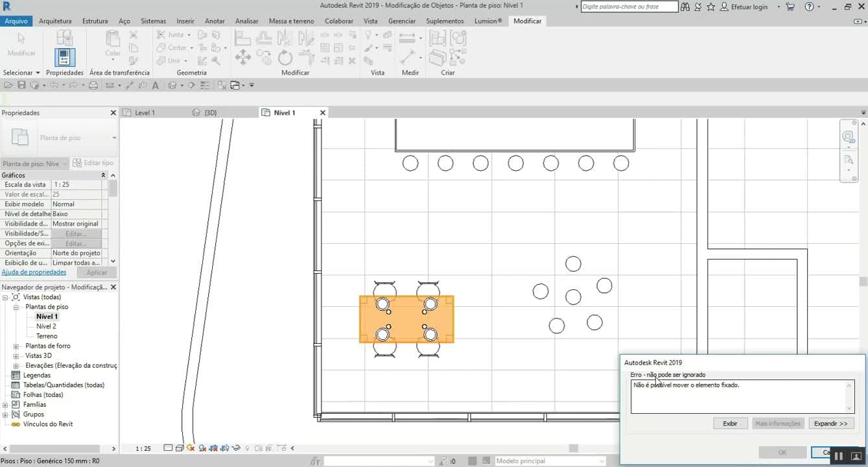Switch to the Inserir ribbon tab
The height and width of the screenshot is (467, 868).
click(185, 21)
